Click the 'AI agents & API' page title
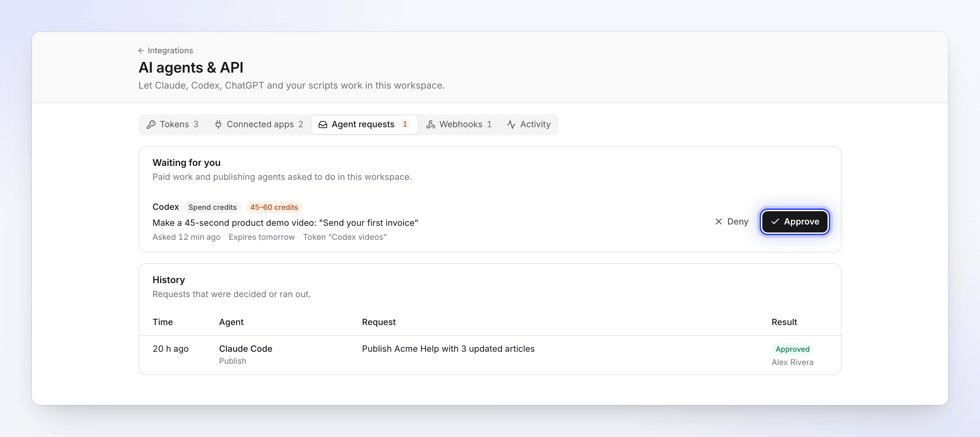 191,67
